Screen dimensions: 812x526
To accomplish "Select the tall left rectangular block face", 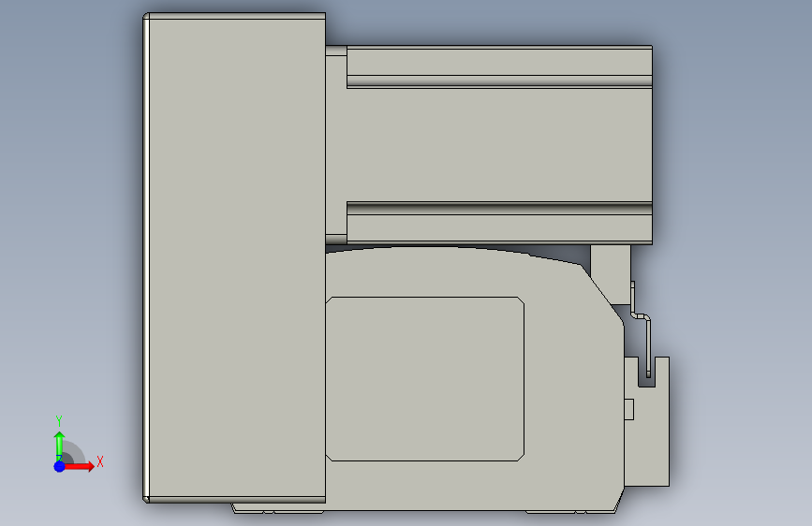I will pyautogui.click(x=237, y=257).
